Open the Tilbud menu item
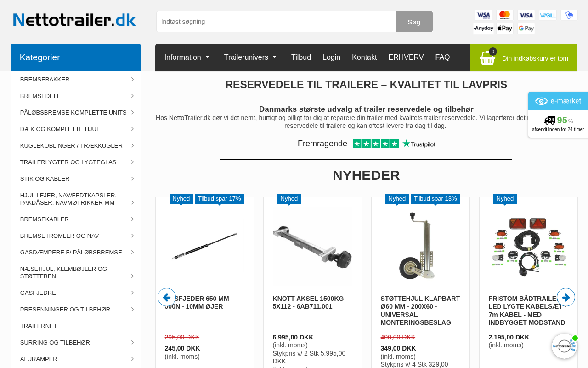 pyautogui.click(x=301, y=57)
